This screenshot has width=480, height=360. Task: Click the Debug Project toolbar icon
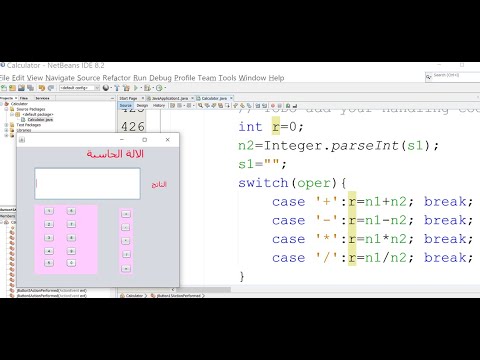[x=147, y=88]
